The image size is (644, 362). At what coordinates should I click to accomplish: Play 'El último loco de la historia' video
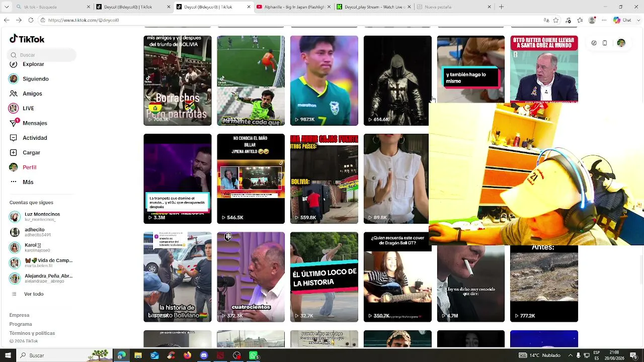click(324, 277)
